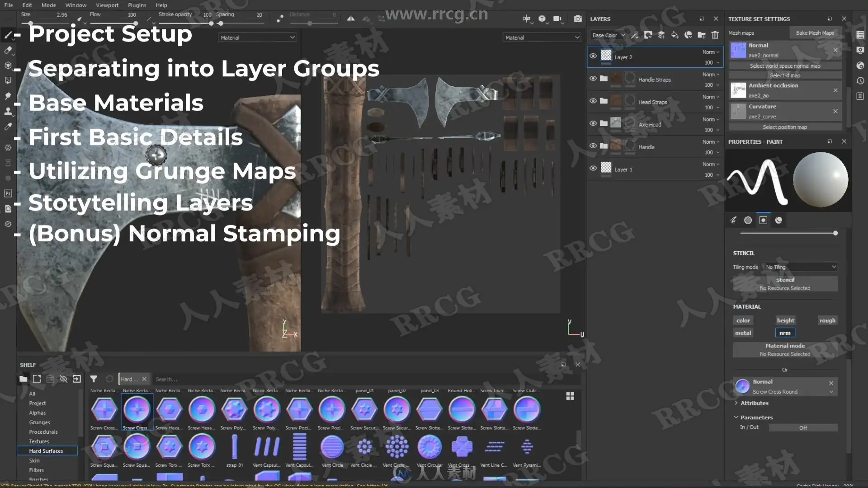This screenshot has height=488, width=868.
Task: Hide the Handle Straps layer group
Action: coord(593,79)
